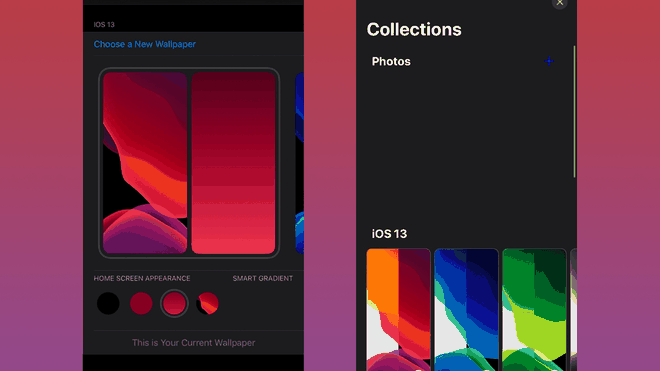Select the solid dark red appearance swatch
Screen dimensions: 660x371
141,303
